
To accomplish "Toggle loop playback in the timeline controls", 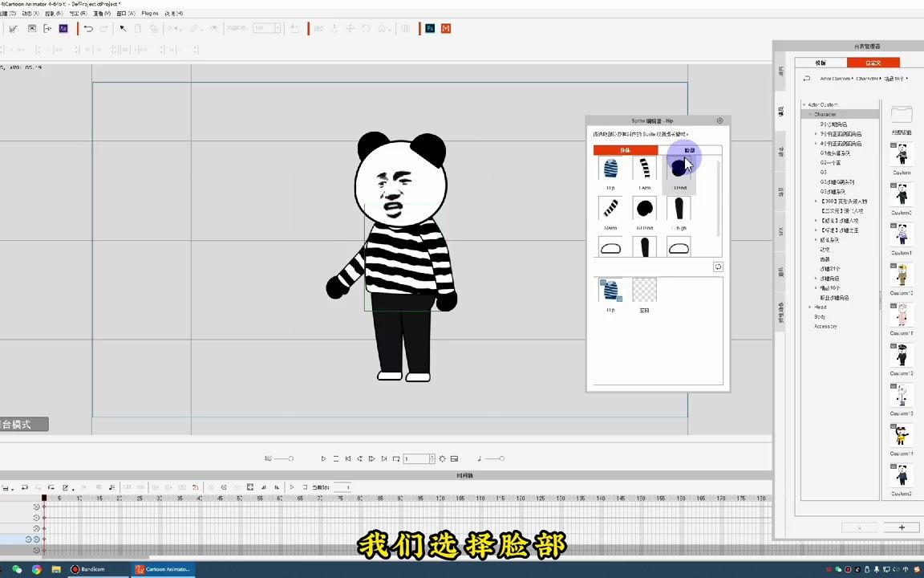I will pos(396,458).
